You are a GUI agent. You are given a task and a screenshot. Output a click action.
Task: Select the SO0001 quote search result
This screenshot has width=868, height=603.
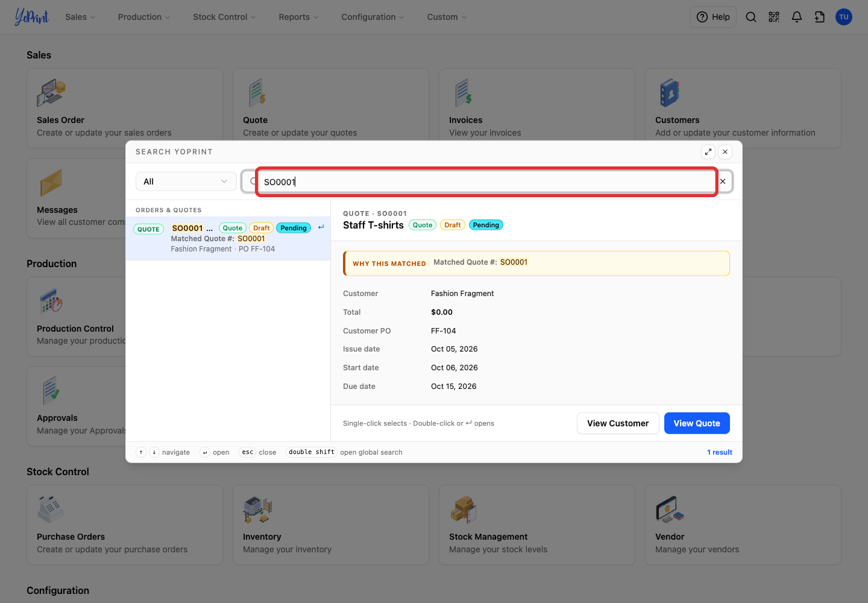click(x=228, y=238)
